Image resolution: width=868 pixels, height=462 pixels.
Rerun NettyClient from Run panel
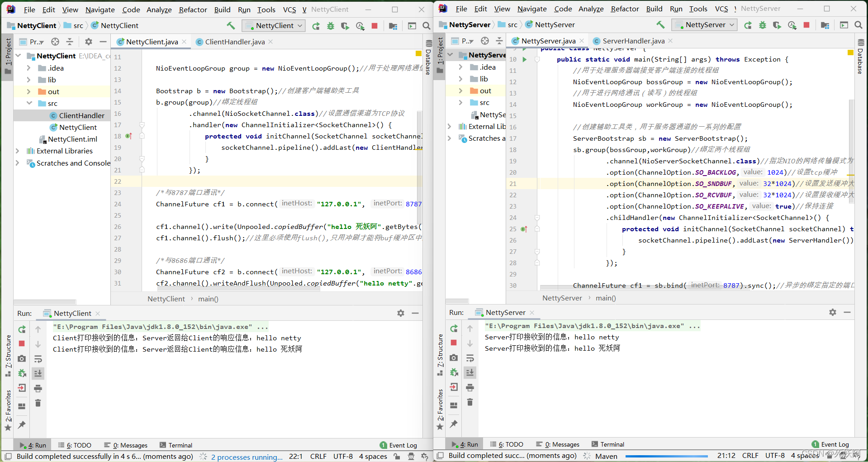(22, 329)
